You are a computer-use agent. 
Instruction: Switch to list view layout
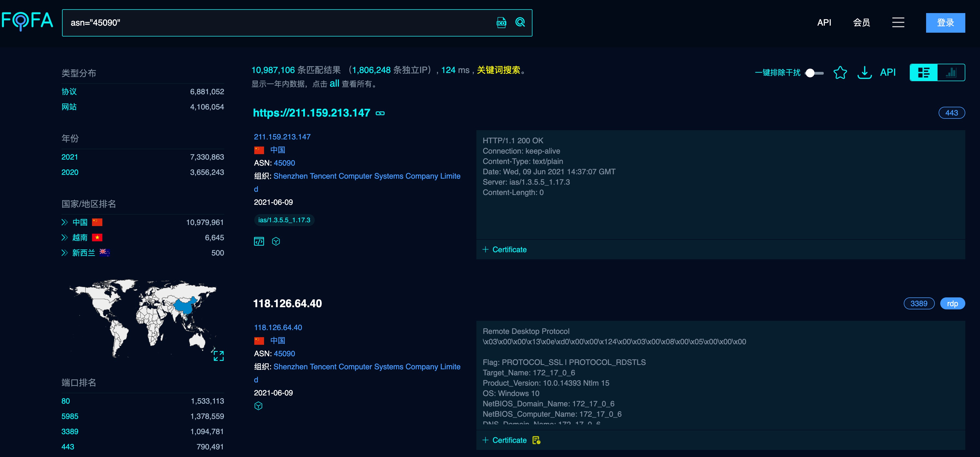923,72
